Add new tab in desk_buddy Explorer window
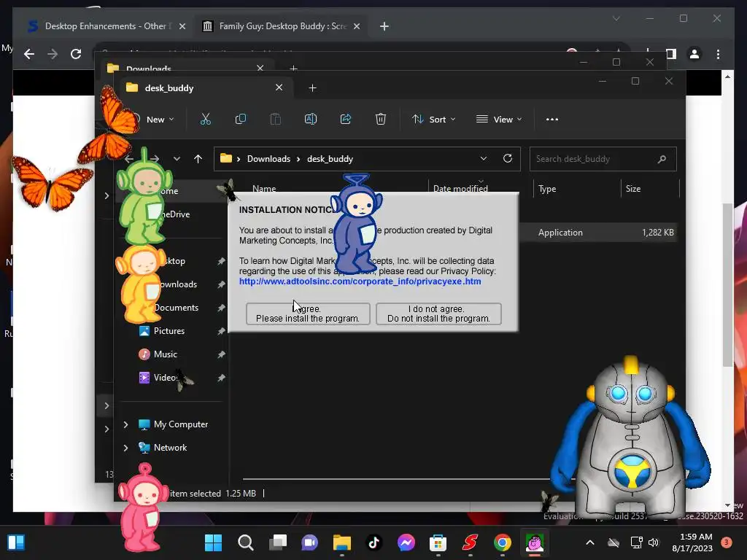 312,88
